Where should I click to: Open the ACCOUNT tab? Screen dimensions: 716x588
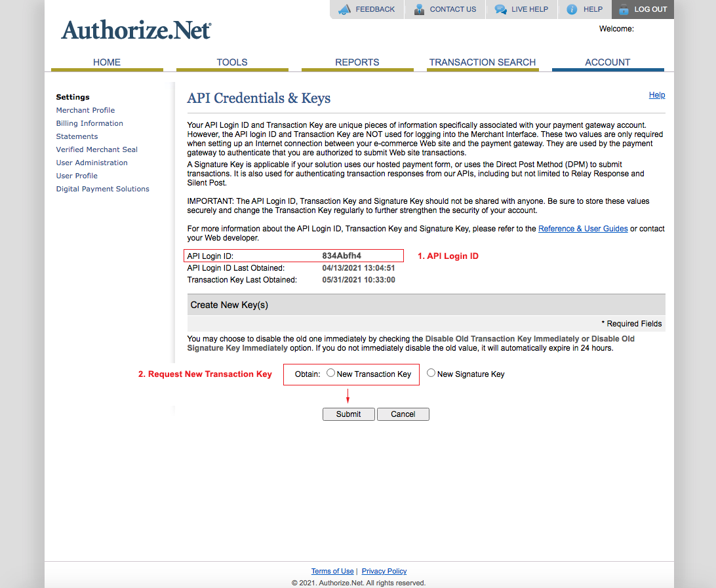pos(608,62)
